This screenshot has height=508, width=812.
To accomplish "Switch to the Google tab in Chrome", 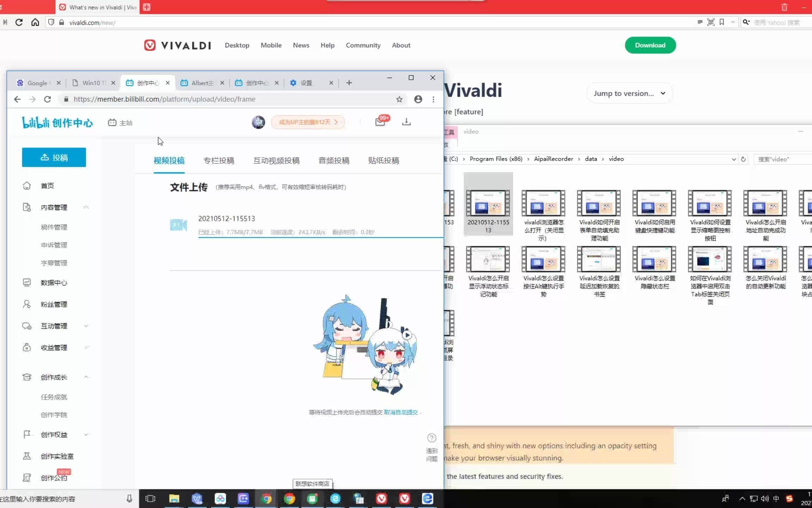I will (x=38, y=83).
